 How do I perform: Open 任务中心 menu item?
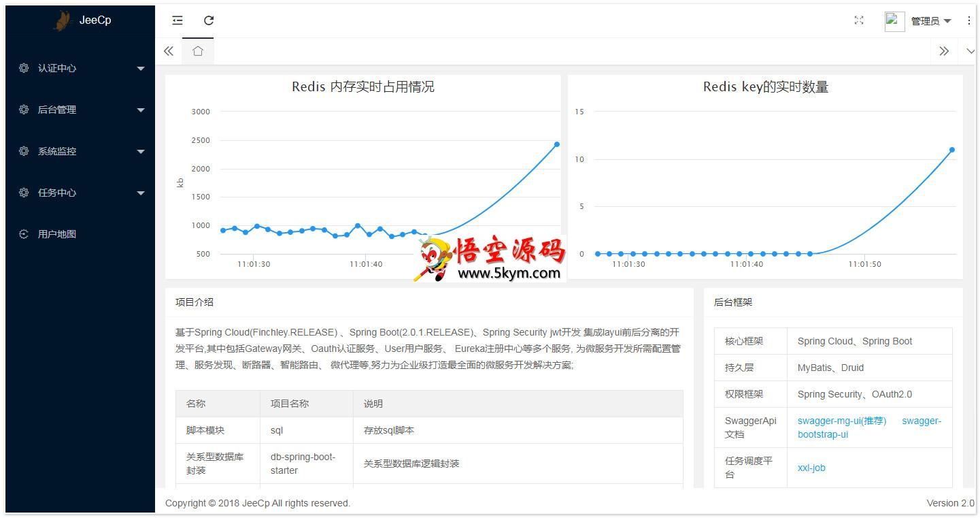pos(80,193)
